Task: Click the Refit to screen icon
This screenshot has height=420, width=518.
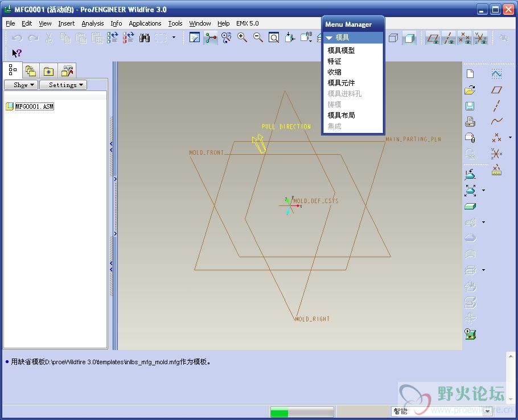Action: [x=274, y=38]
